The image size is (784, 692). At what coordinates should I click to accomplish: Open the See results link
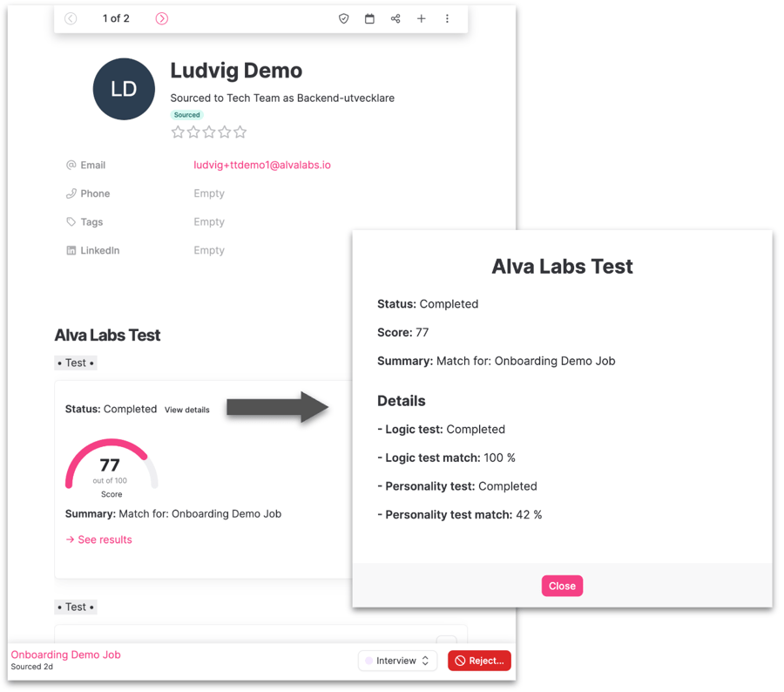click(x=98, y=539)
